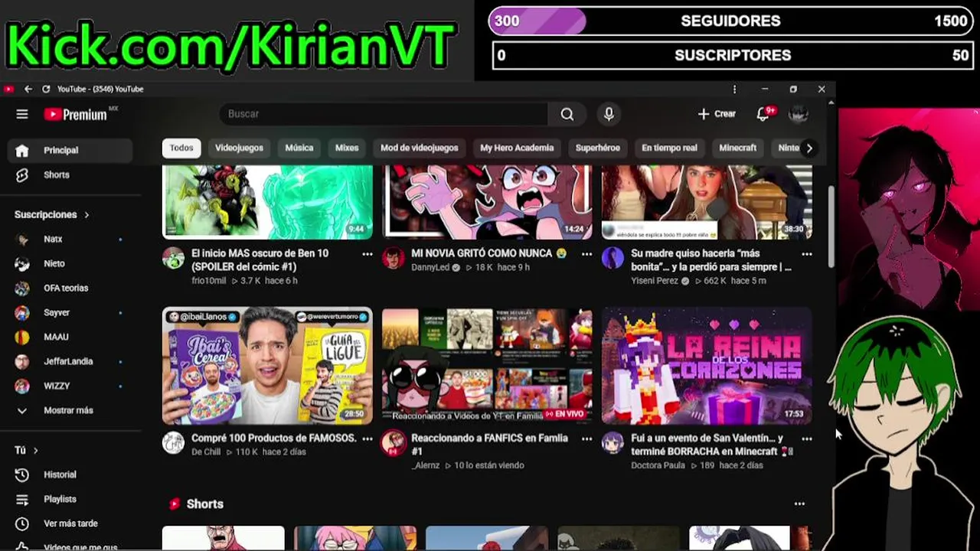Open the Crear upload menu
This screenshot has height=551, width=980.
[x=717, y=114]
